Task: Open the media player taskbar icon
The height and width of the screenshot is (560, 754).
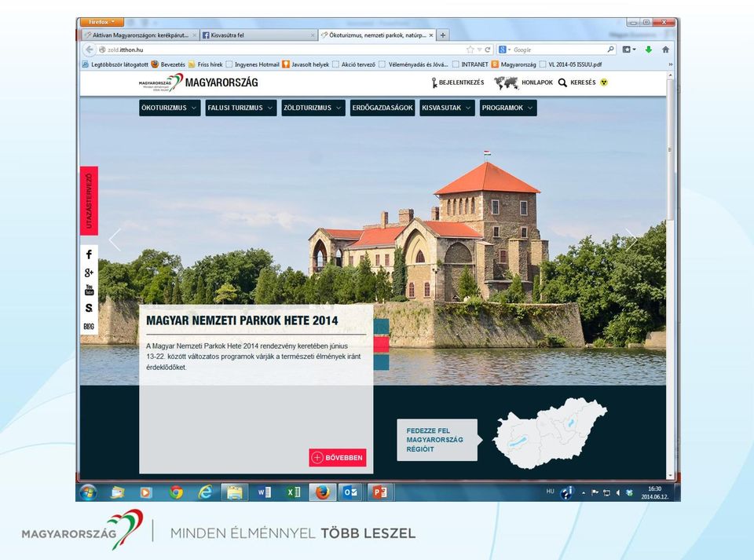Action: click(146, 492)
